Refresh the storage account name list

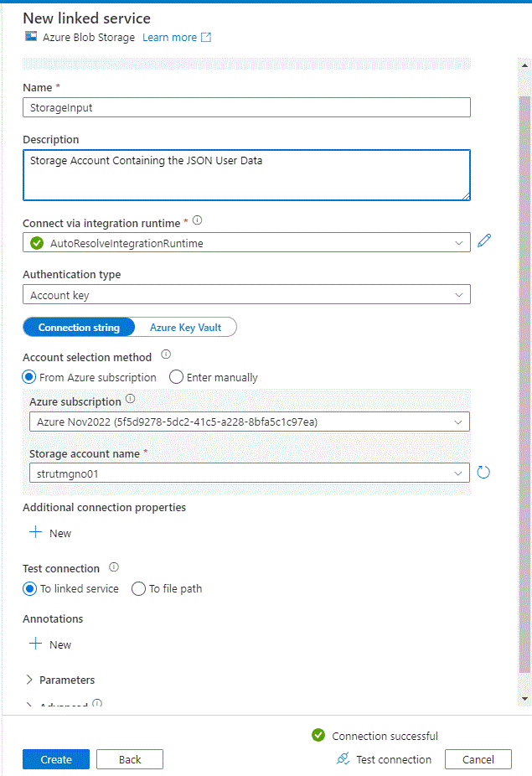click(483, 473)
